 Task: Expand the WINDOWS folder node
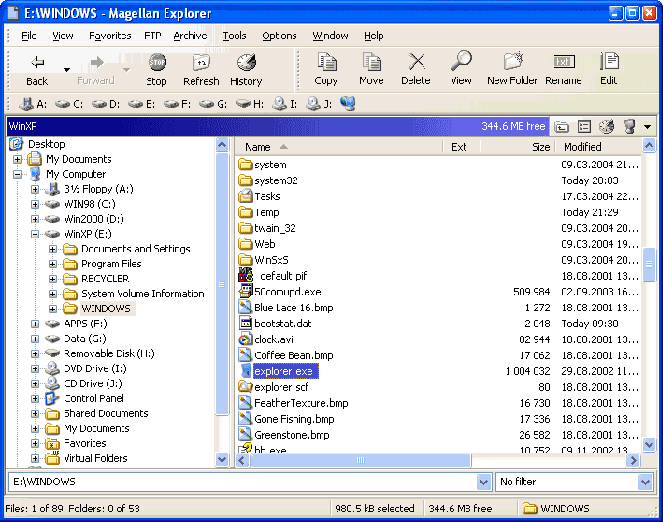[53, 309]
